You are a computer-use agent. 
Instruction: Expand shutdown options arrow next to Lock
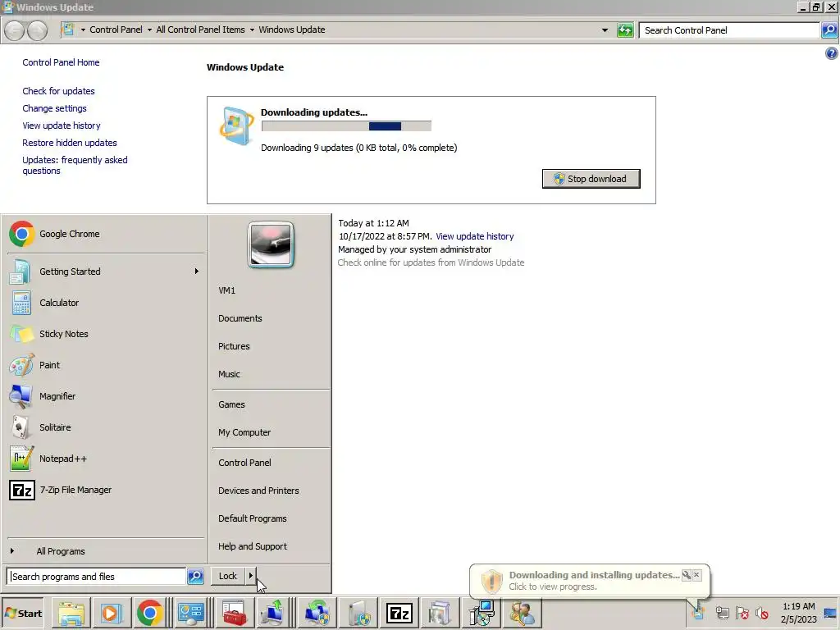(x=250, y=576)
